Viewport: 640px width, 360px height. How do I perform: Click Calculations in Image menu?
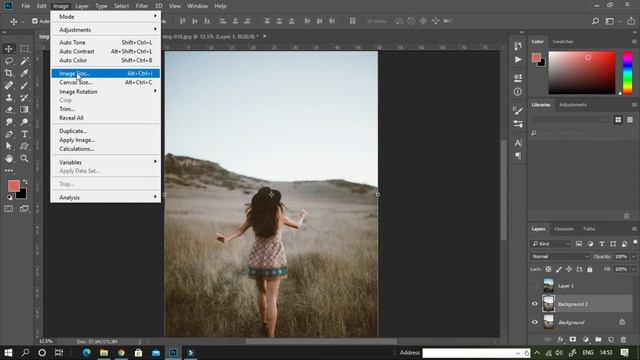coord(106,149)
